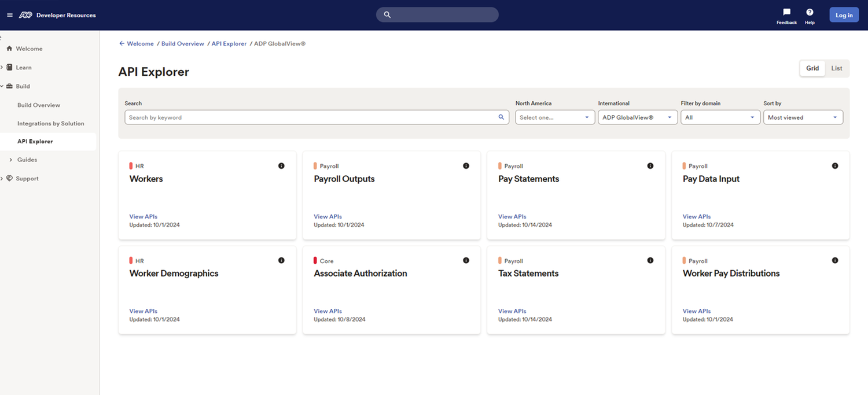868x395 pixels.
Task: View APIs for Tax Statements
Action: pyautogui.click(x=512, y=311)
